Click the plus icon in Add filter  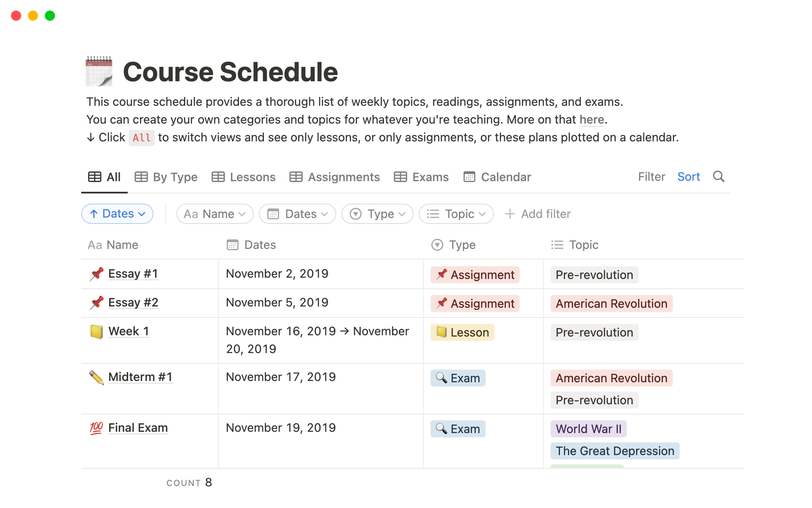pos(510,214)
